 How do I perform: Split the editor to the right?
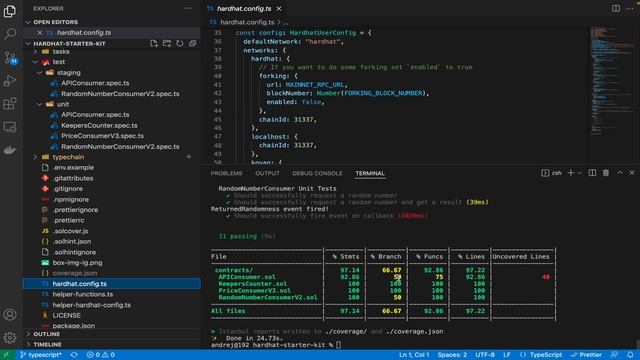coord(616,8)
